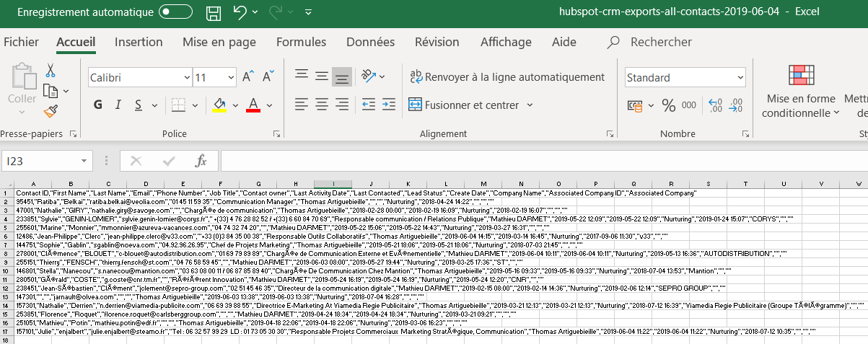Image resolution: width=868 pixels, height=344 pixels.
Task: Apply bold with the G button
Action: (x=99, y=105)
